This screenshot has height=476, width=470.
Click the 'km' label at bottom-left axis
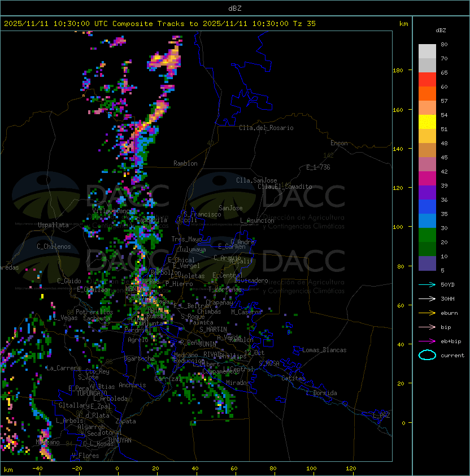pyautogui.click(x=8, y=470)
